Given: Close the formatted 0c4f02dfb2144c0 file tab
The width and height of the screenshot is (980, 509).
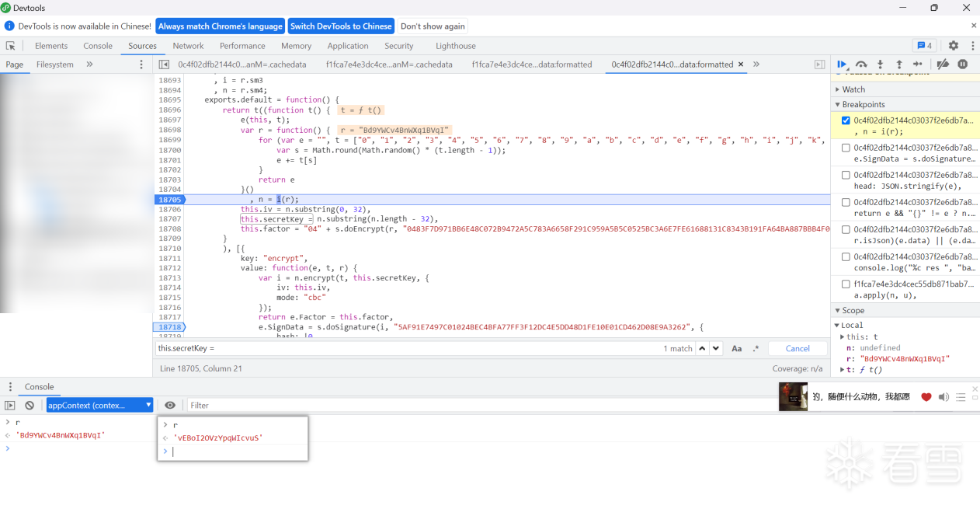Looking at the screenshot, I should pos(741,64).
